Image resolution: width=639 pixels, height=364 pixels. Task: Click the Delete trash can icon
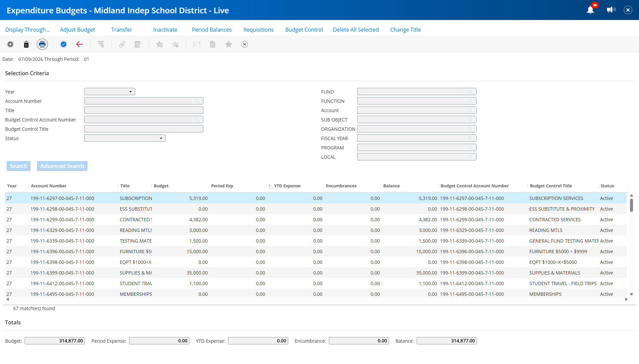point(26,44)
